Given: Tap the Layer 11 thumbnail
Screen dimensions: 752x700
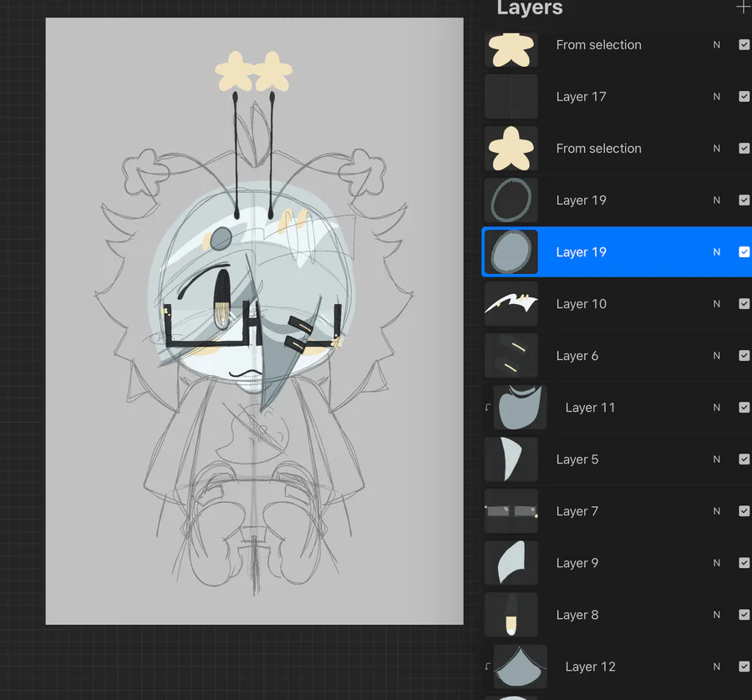Looking at the screenshot, I should [521, 407].
